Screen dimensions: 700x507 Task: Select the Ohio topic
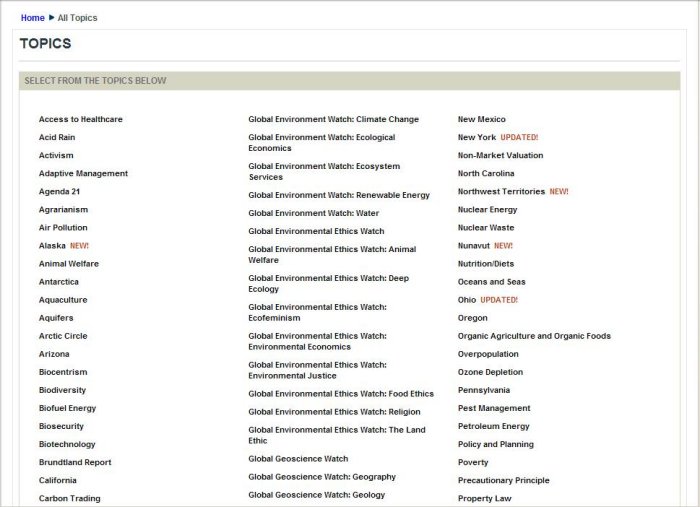point(467,300)
